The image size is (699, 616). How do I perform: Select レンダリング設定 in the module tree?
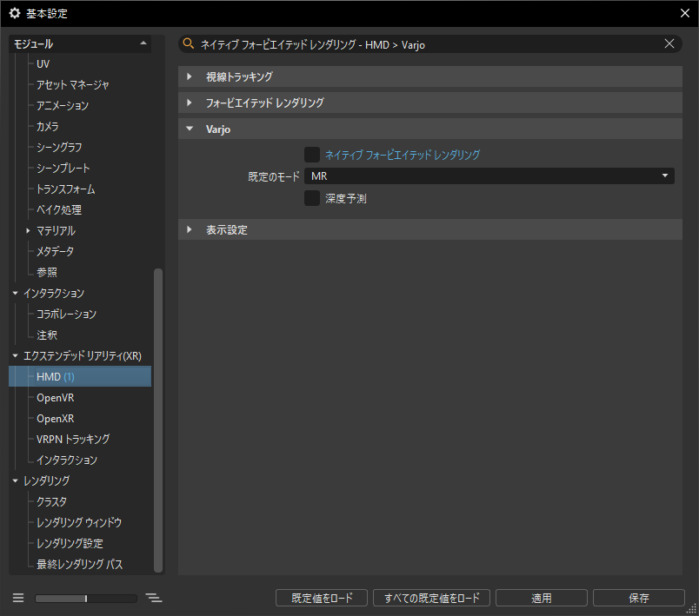click(x=70, y=543)
